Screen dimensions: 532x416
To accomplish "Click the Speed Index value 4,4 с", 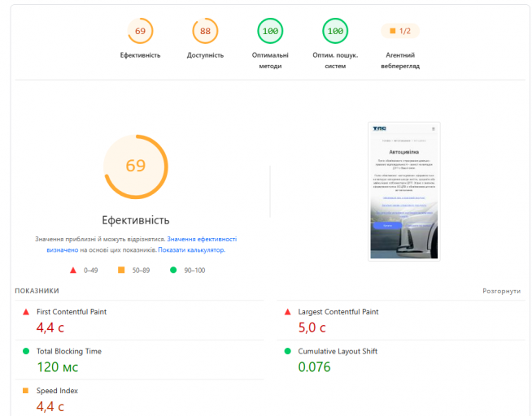I will (x=50, y=406).
